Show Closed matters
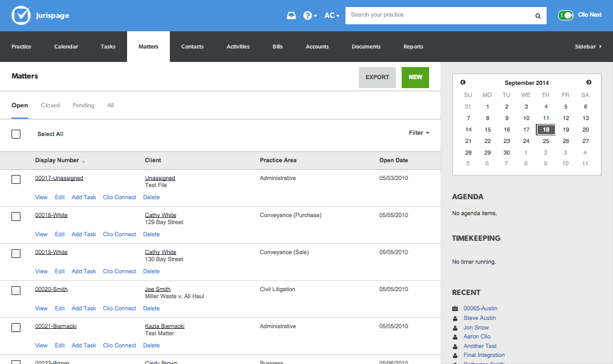 (x=50, y=105)
